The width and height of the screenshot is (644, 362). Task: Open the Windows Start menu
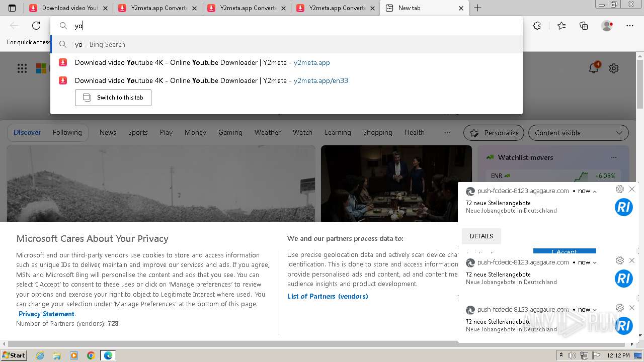coord(14,355)
